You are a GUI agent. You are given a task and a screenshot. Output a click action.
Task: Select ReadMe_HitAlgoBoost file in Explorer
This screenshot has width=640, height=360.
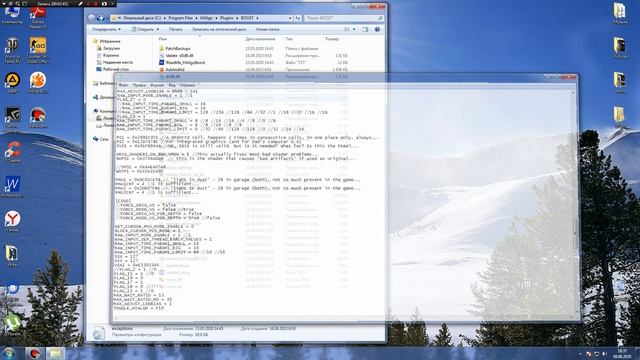click(x=185, y=62)
